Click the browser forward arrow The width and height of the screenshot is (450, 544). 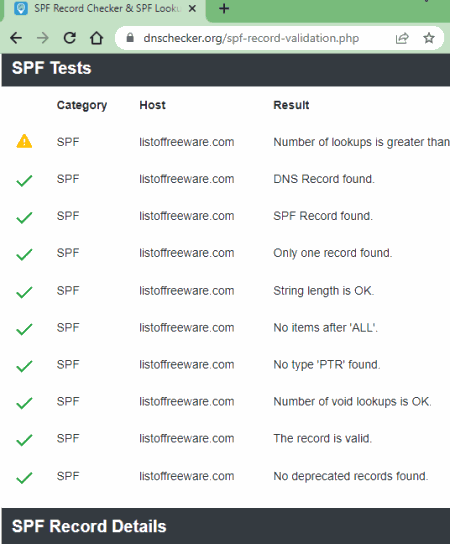pyautogui.click(x=43, y=38)
